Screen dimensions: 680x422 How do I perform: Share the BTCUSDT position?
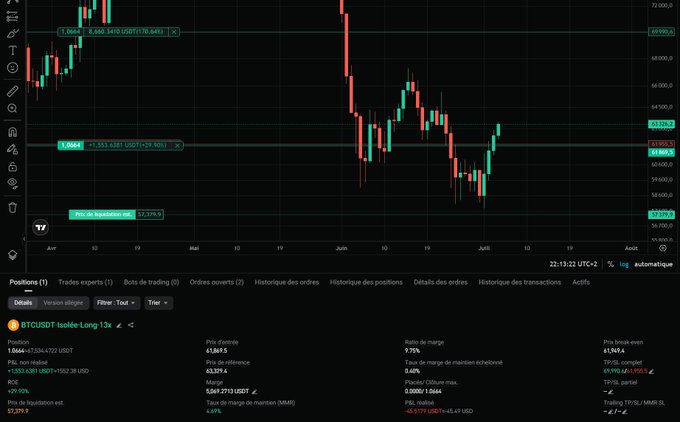tap(131, 325)
